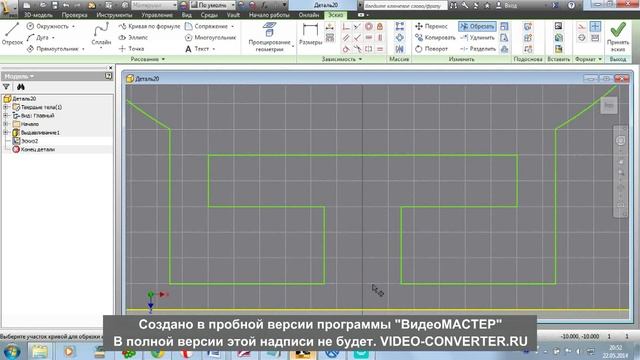Viewport: 640px width, 360px height.
Task: Select the Окружность circle tool
Action: [x=48, y=26]
